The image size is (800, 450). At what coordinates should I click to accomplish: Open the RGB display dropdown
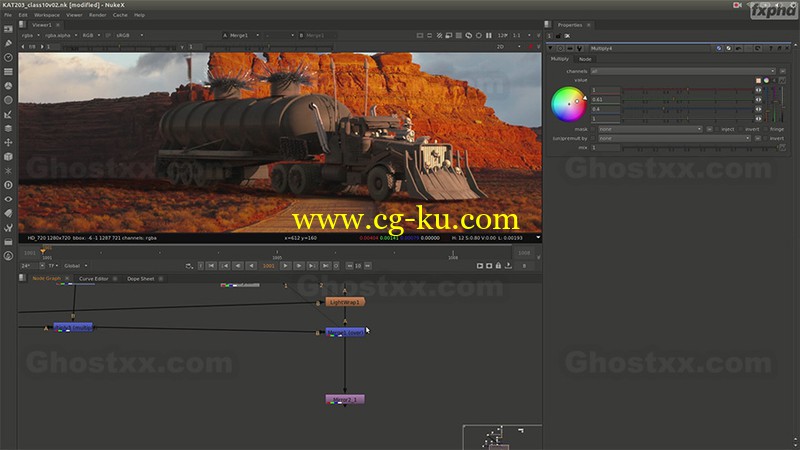tap(90, 35)
